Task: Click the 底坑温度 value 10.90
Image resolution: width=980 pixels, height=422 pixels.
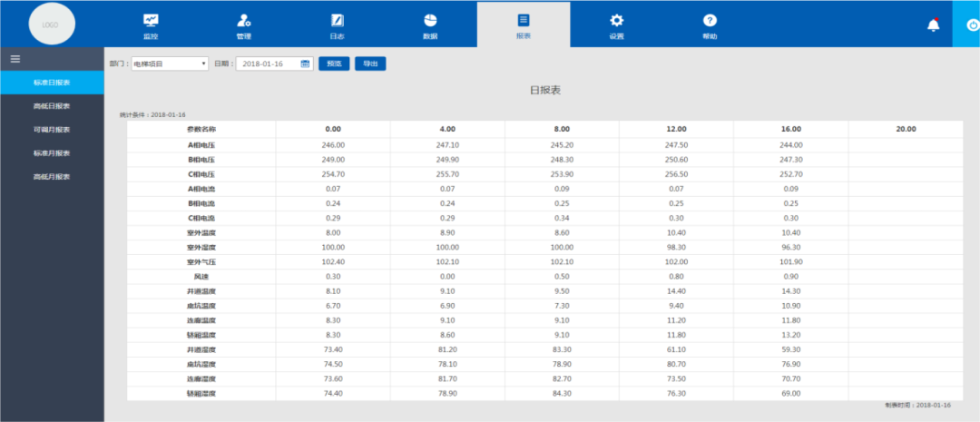Action: 790,306
